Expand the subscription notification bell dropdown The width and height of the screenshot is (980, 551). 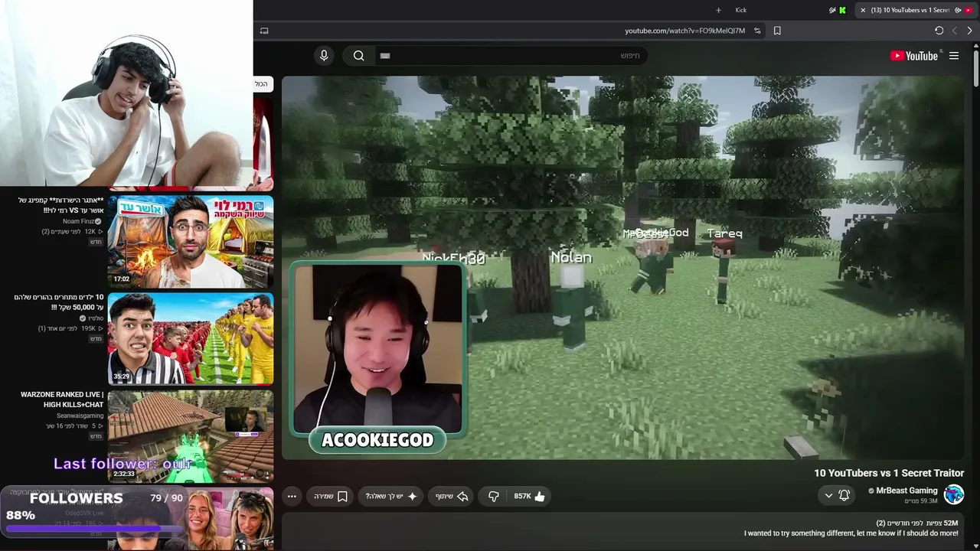click(x=836, y=495)
